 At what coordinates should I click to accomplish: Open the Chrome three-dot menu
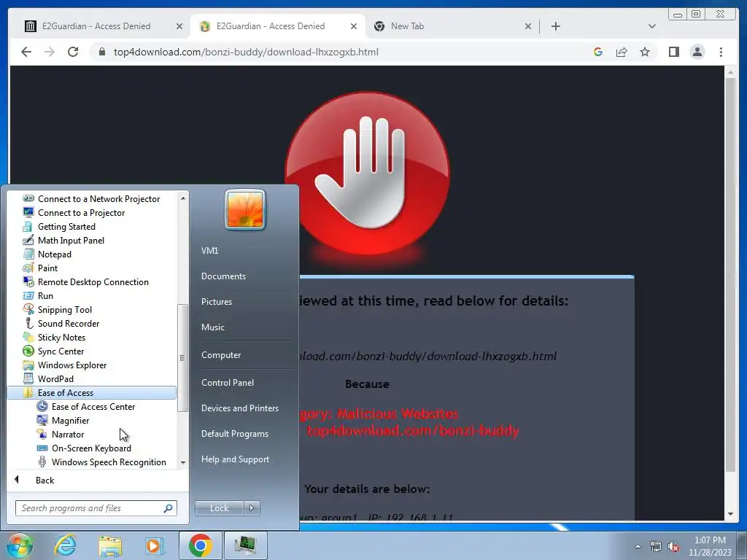721,52
